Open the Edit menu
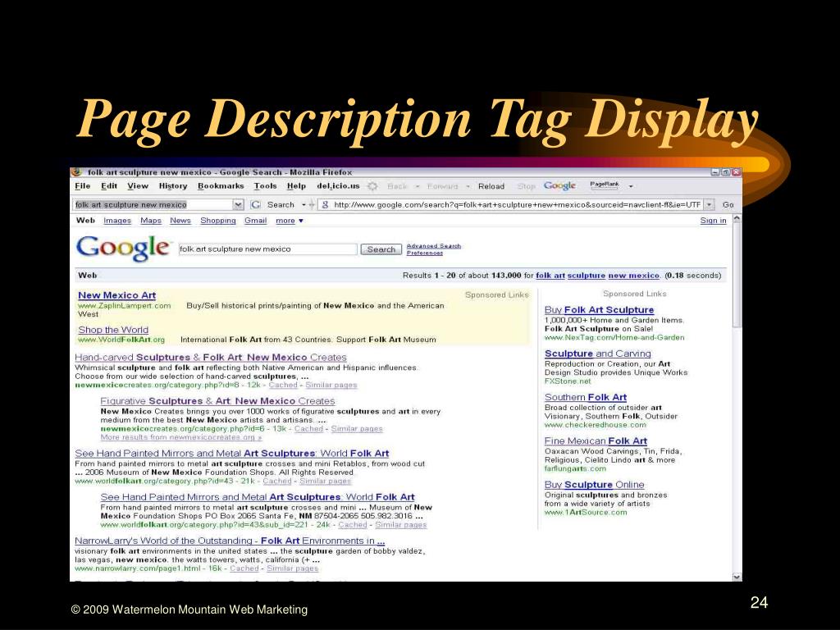This screenshot has height=630, width=840. pyautogui.click(x=109, y=186)
